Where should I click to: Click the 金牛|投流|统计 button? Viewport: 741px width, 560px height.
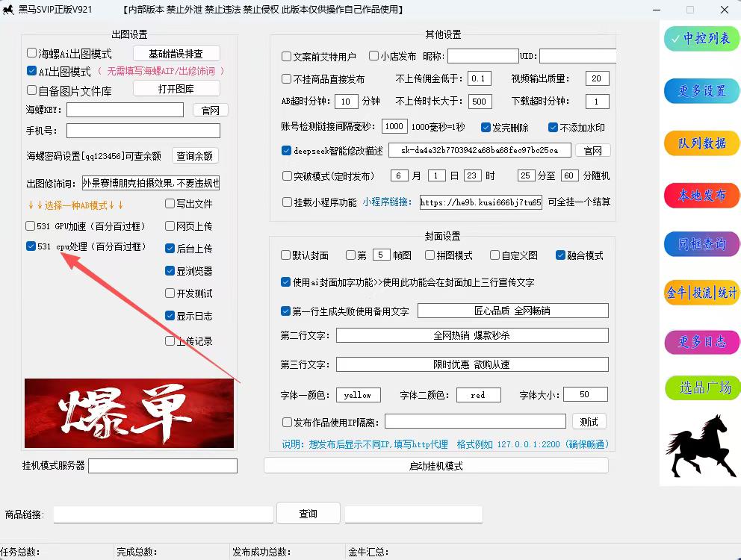click(x=701, y=293)
